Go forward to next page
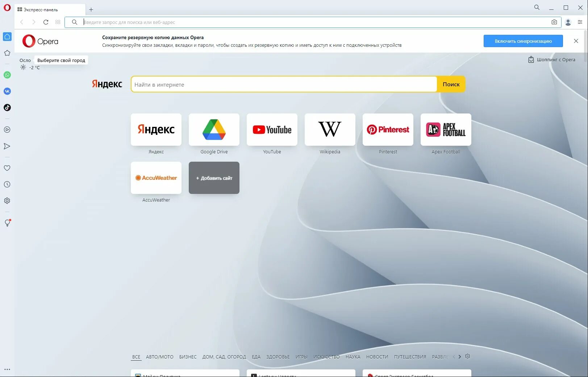Viewport: 588px width, 377px height. [x=34, y=22]
